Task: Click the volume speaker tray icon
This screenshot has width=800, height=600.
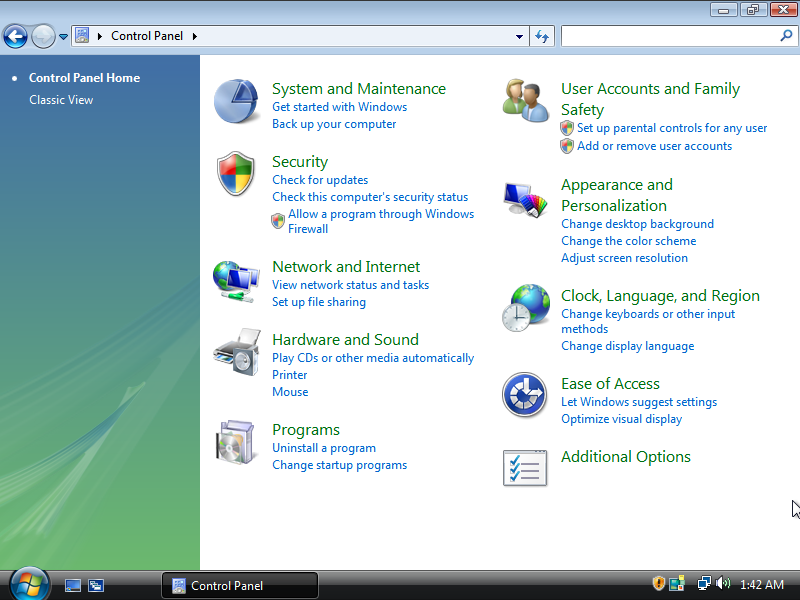Action: [x=723, y=584]
